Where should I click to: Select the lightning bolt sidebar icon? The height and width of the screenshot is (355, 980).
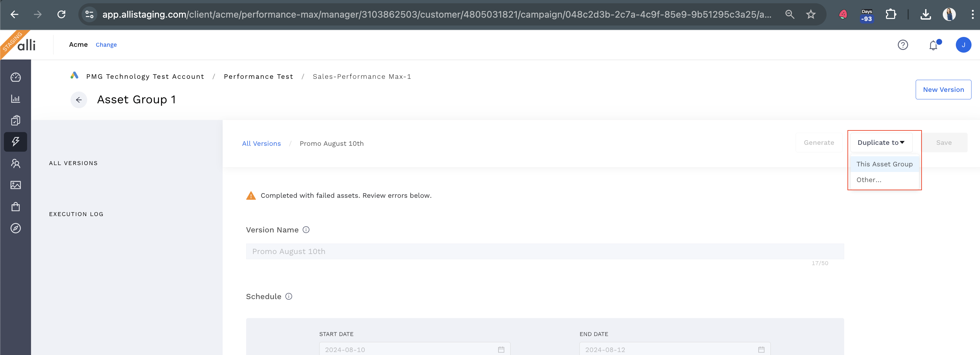click(x=16, y=142)
